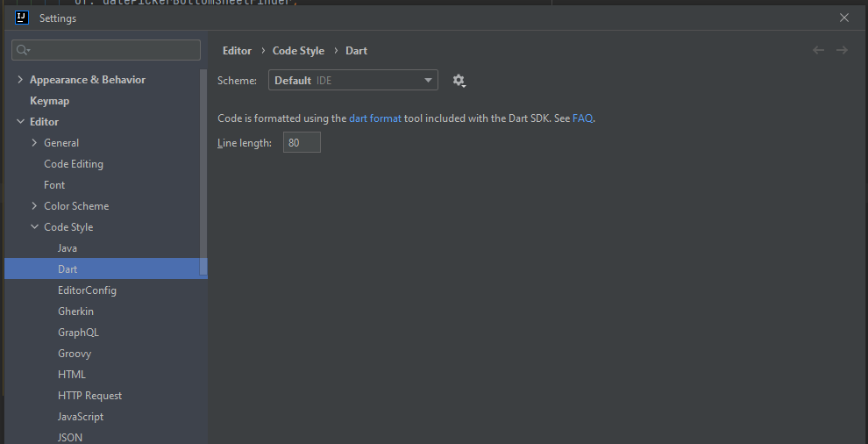Click the General tree label
868x444 pixels.
click(61, 143)
